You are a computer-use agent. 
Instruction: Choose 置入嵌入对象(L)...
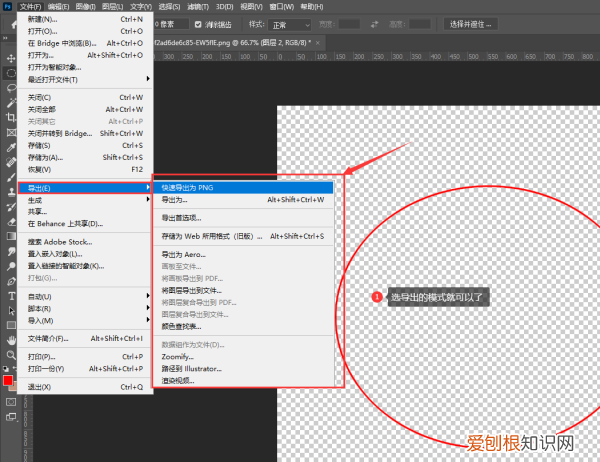85,254
